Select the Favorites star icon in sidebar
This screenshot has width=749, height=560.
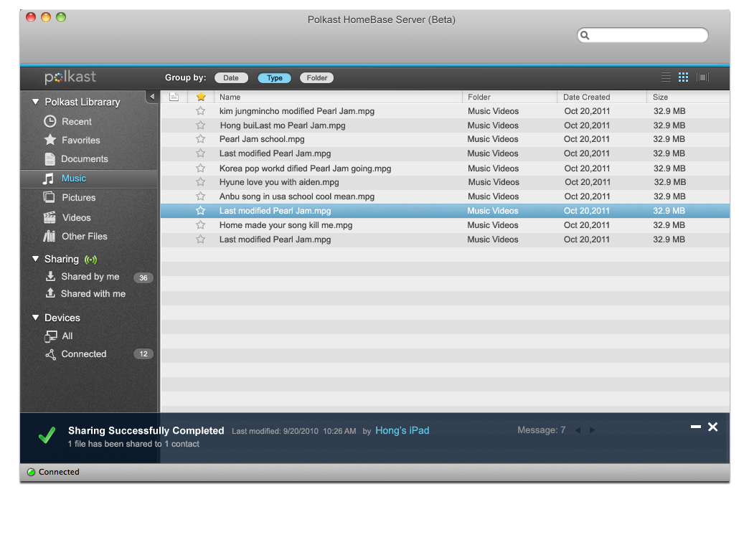coord(50,140)
